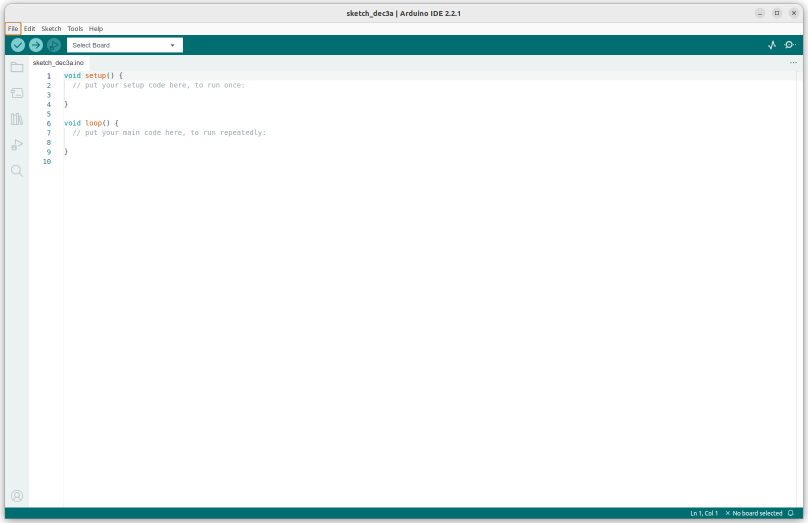Click the Upload arrow icon
The height and width of the screenshot is (523, 808).
coord(36,45)
